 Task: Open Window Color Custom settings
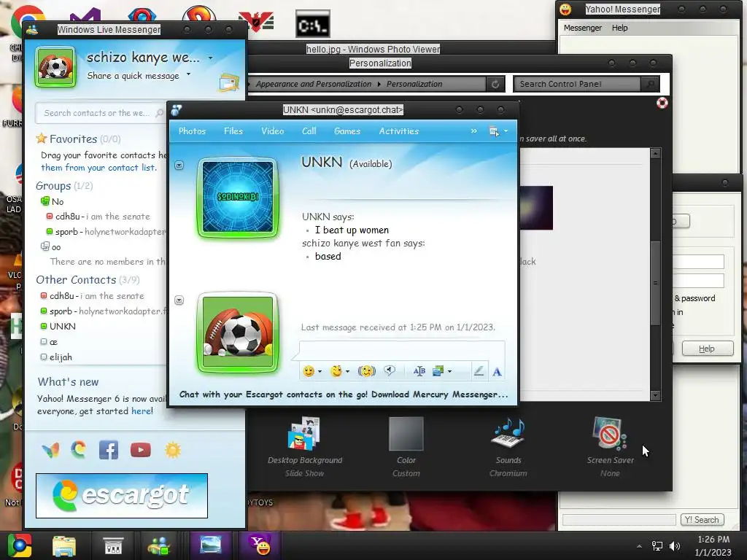point(406,447)
